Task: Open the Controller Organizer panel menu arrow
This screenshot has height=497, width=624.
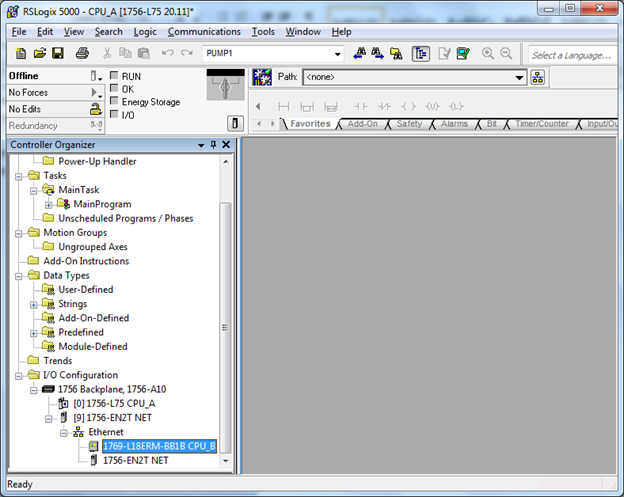Action: (x=201, y=145)
